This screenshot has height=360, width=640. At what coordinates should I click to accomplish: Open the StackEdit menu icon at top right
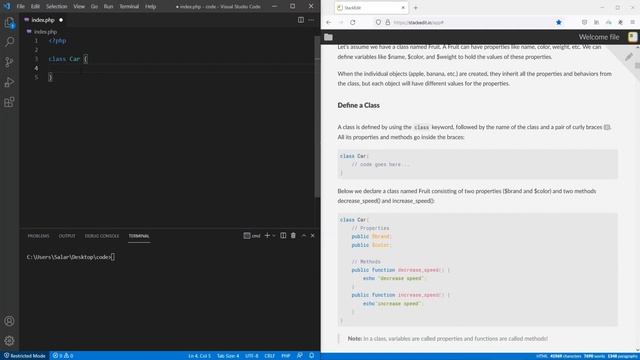click(633, 37)
